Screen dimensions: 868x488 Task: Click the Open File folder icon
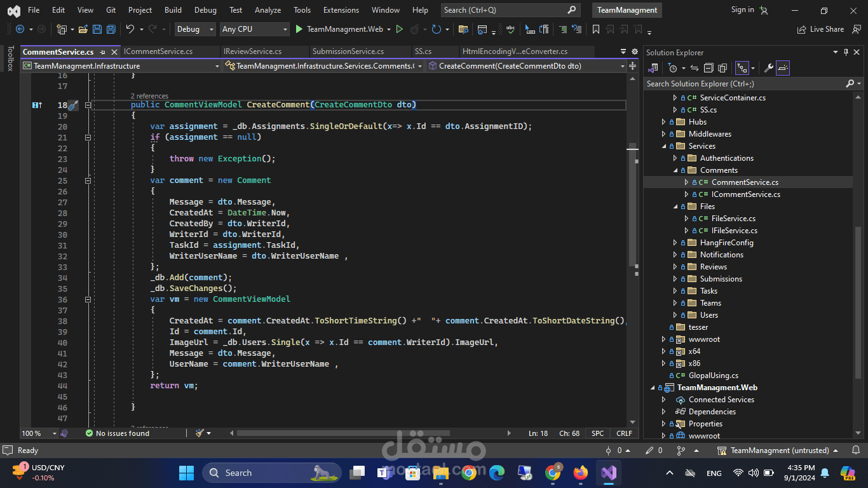[84, 29]
